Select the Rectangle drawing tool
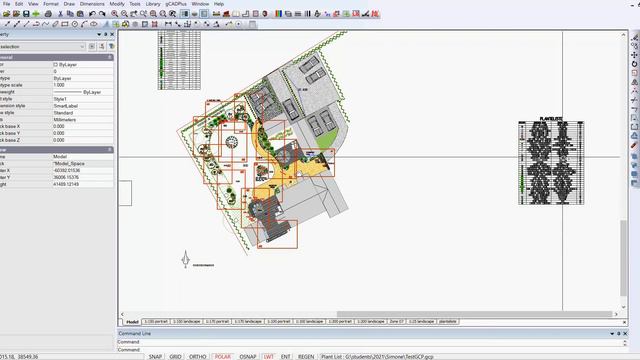Screen dimensions: 640x360 pyautogui.click(x=65, y=24)
